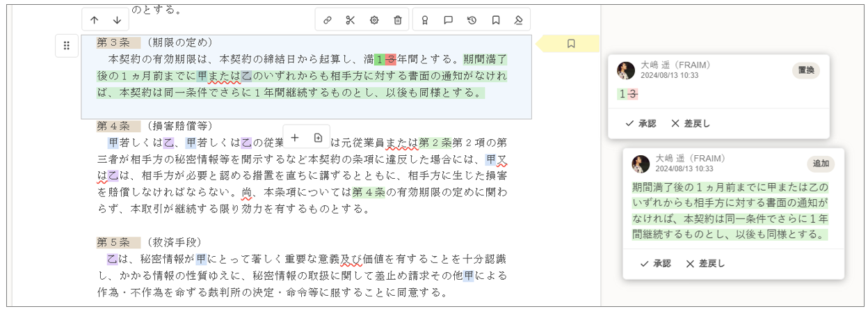This screenshot has width=868, height=309.
Task: Click the yellow bookmark tag marker
Action: [571, 44]
